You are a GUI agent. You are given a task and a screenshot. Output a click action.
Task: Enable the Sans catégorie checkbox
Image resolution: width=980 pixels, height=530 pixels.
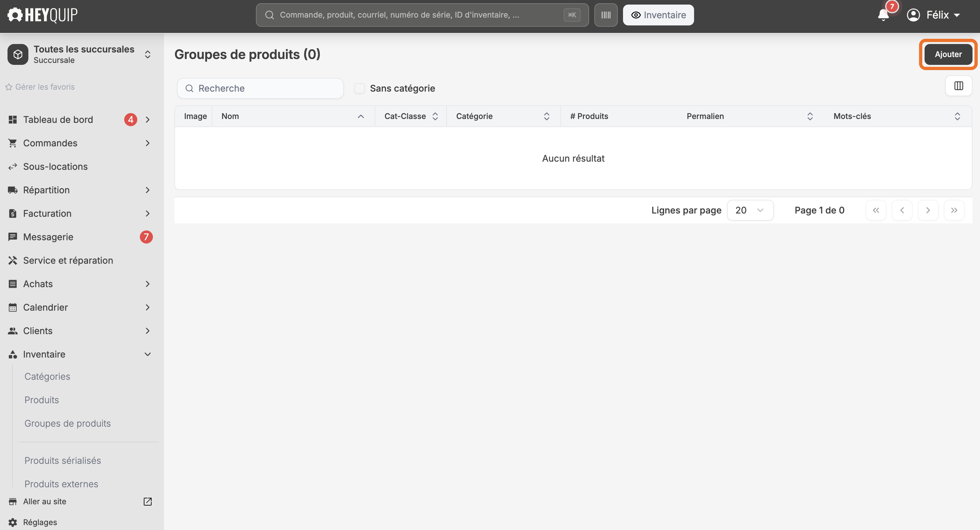[x=360, y=88]
